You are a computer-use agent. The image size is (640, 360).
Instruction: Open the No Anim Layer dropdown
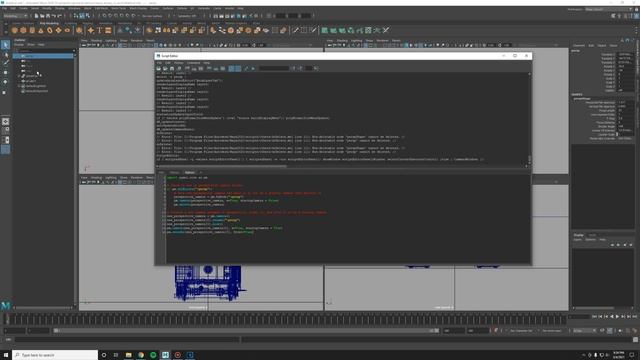click(x=553, y=331)
